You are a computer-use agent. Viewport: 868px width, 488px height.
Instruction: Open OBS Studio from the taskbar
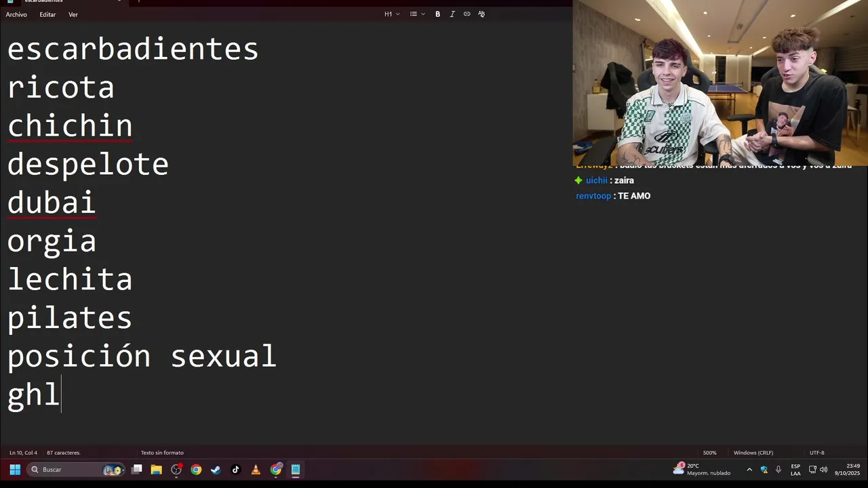click(x=176, y=470)
